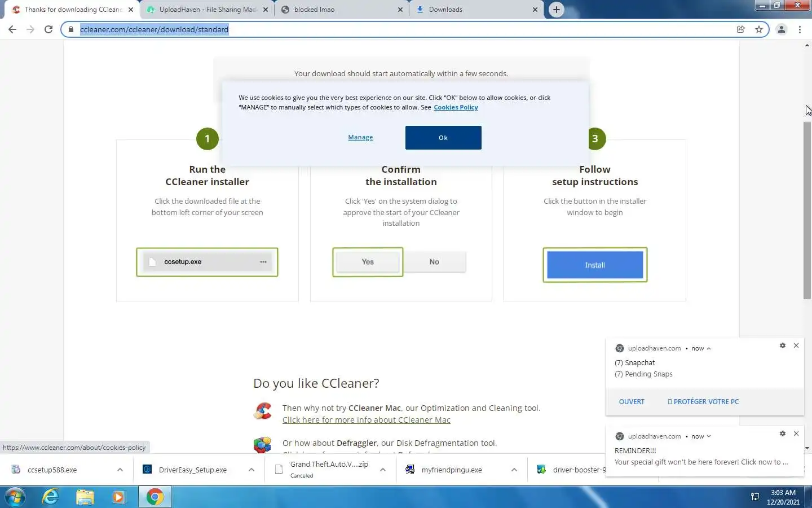Screen dimensions: 812x508
Task: Close the Snapchat uploadhaven notification
Action: coord(796,345)
